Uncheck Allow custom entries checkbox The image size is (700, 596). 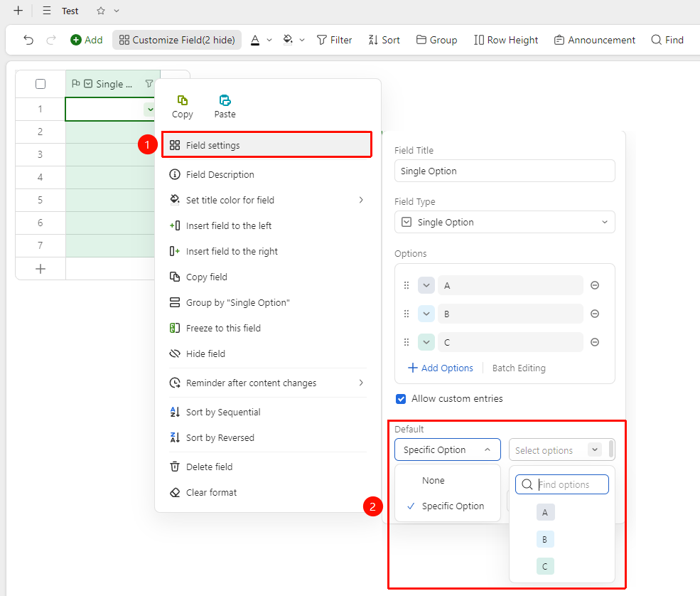click(401, 399)
